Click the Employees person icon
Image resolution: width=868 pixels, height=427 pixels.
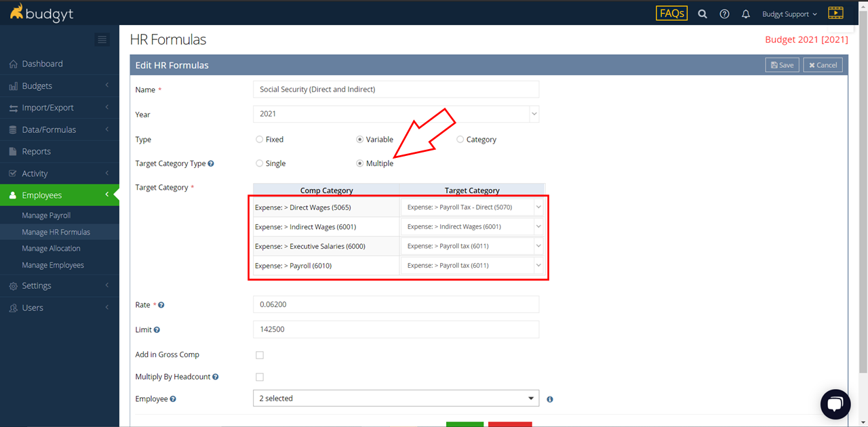tap(13, 195)
